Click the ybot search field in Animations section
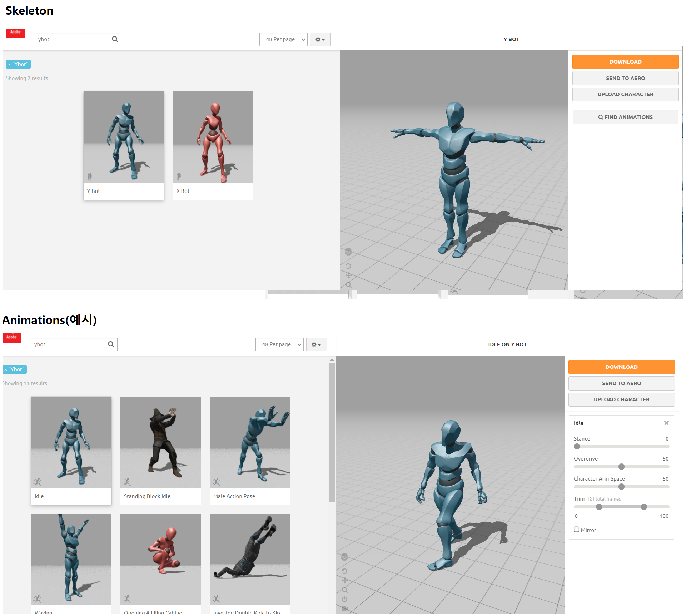This screenshot has height=616, width=686. coord(73,344)
